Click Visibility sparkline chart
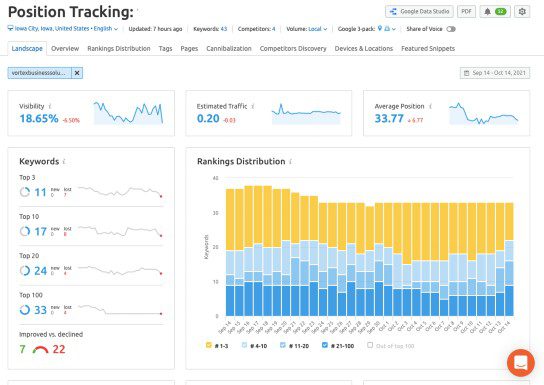544x385 pixels. click(x=128, y=113)
